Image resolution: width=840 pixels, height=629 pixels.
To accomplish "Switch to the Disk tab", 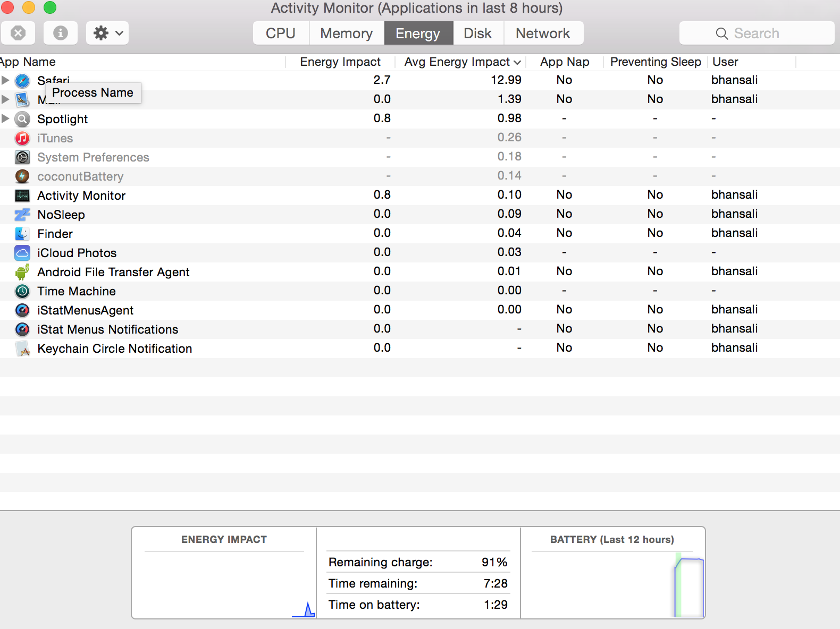I will coord(478,33).
